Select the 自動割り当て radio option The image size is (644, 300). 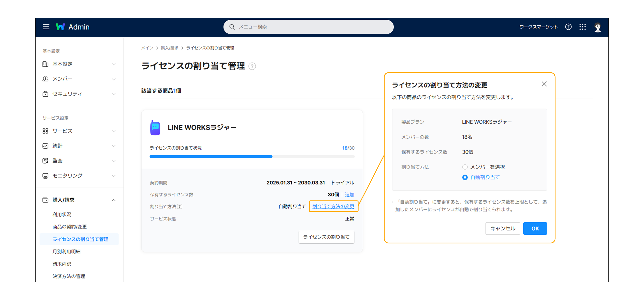[x=465, y=178]
